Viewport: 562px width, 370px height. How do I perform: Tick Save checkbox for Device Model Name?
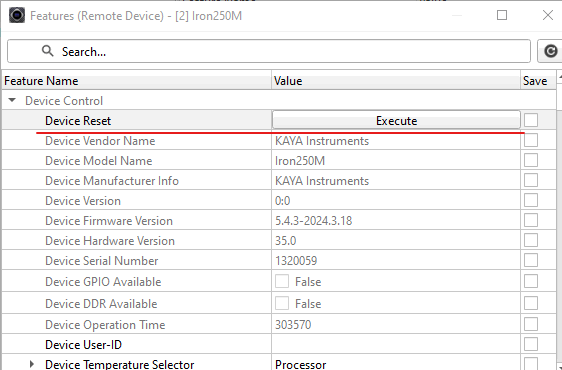point(531,160)
